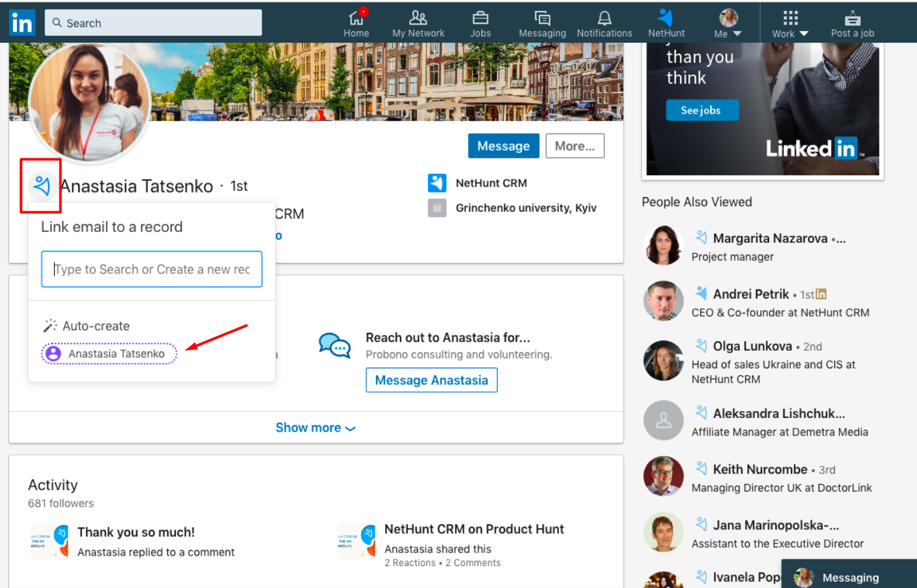917x588 pixels.
Task: Open NetHunt CRM company link
Action: click(x=491, y=183)
